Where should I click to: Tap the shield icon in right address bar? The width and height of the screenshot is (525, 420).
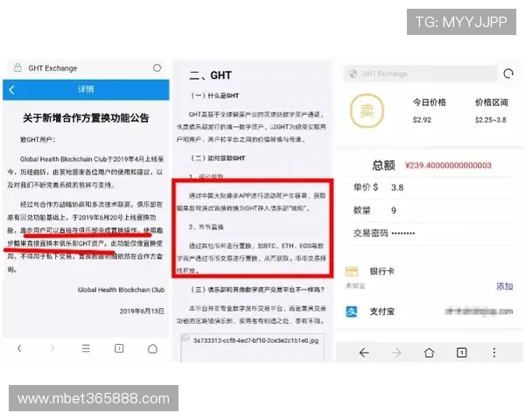point(353,73)
